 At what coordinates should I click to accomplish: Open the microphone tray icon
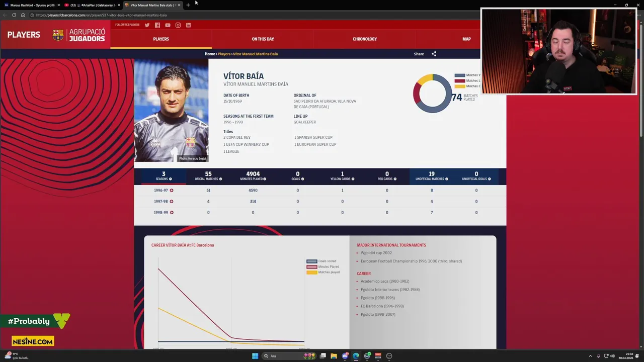pos(598,356)
